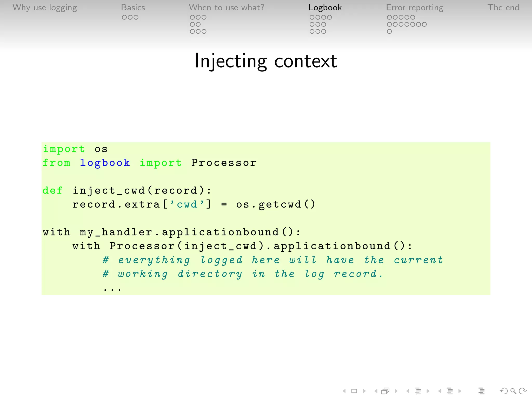Jump to the next subsection arrow
This screenshot has width=532, height=399.
pos(428,391)
